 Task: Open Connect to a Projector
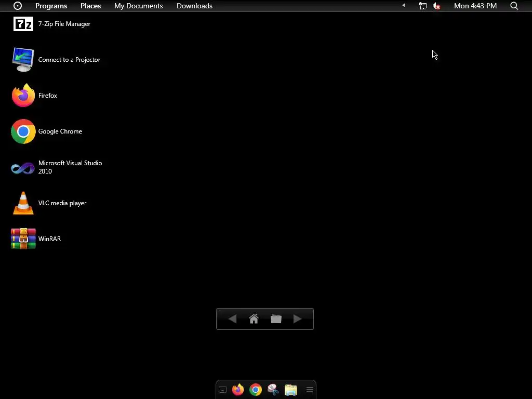click(56, 60)
